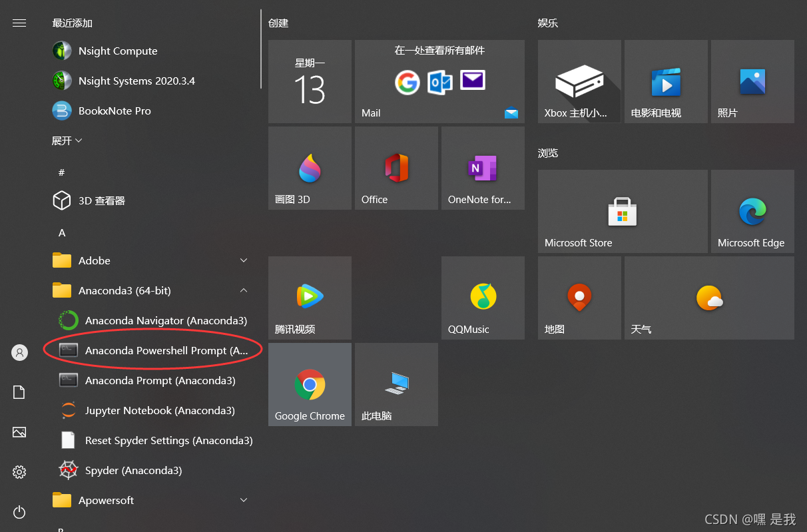Click the 创建 tile group header
Image resolution: width=807 pixels, height=532 pixels.
pyautogui.click(x=278, y=23)
